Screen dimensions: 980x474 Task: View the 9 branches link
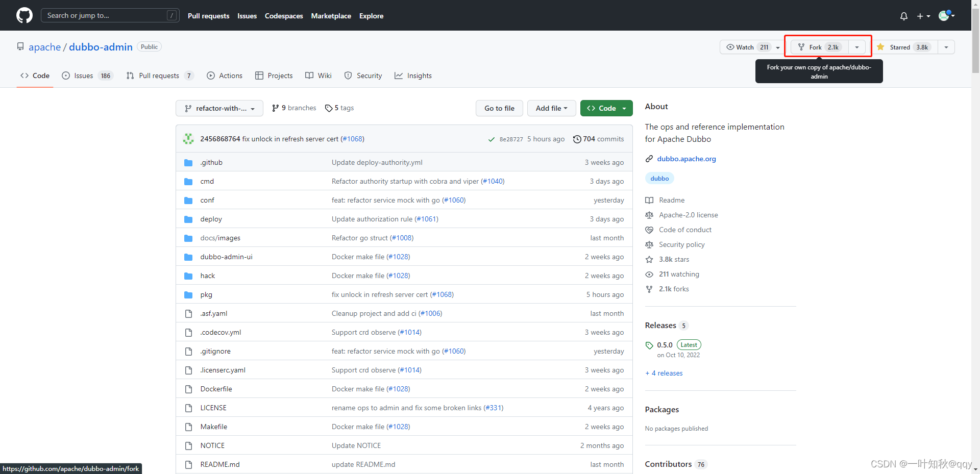pos(294,108)
